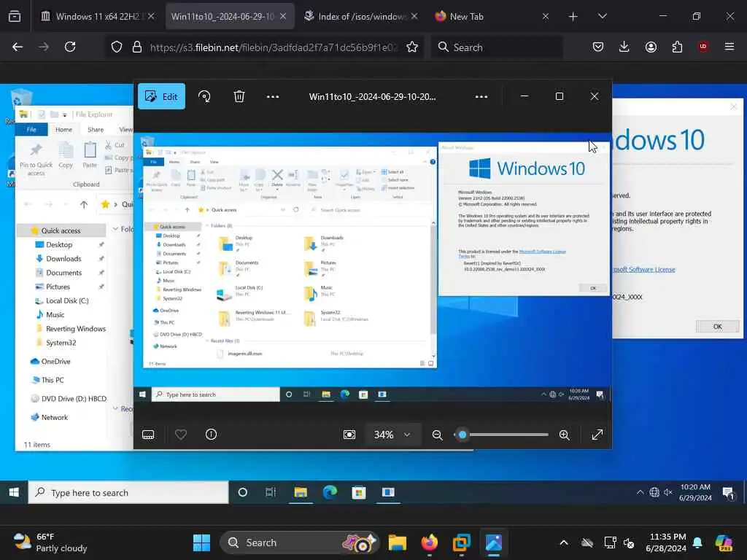Viewport: 747px width, 560px height.
Task: Click the filebin.net URL address field
Action: (274, 47)
